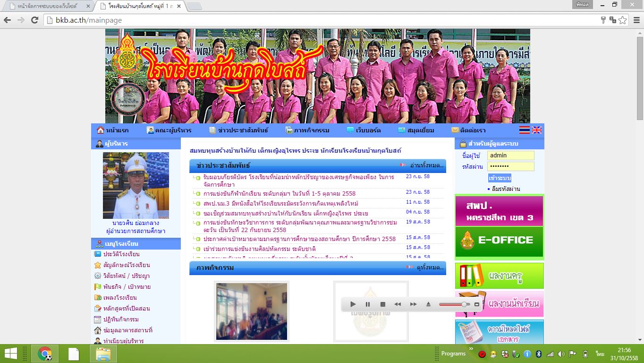Click the Windows Start button
This screenshot has height=363, width=644.
click(10, 354)
